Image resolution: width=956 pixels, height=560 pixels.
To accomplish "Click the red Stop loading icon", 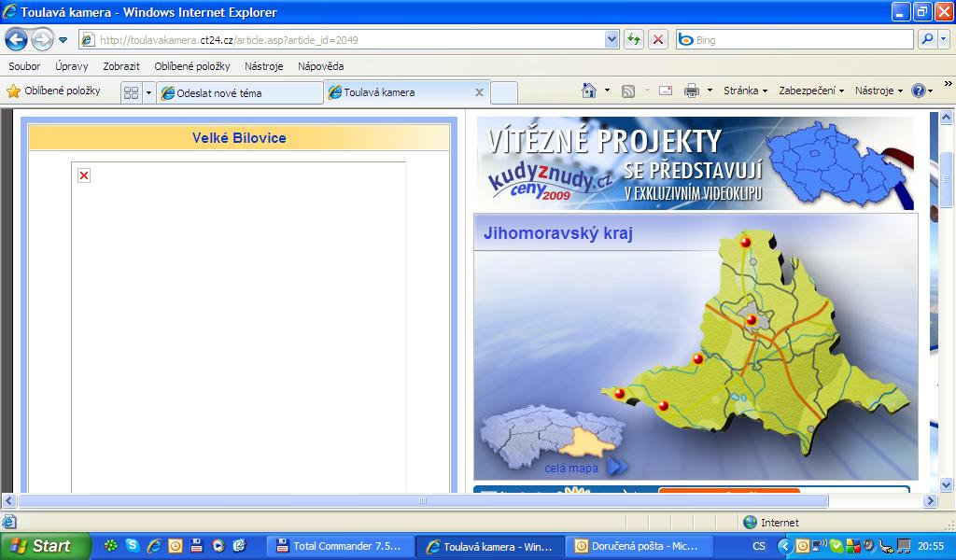I will (658, 40).
